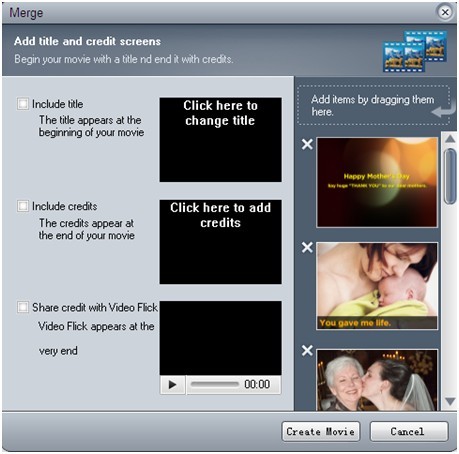Screen dimensions: 459x454
Task: Click the filmstrip icon in the header
Action: pyautogui.click(x=415, y=51)
